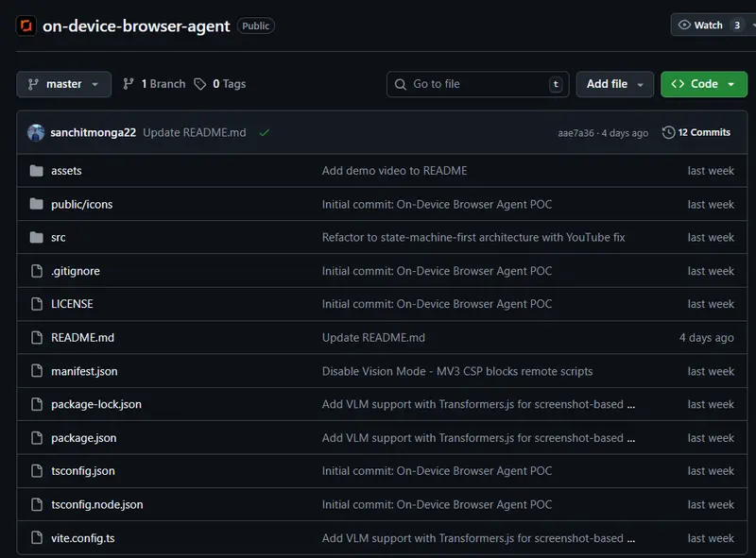Select the manifest.json file icon

tap(38, 371)
